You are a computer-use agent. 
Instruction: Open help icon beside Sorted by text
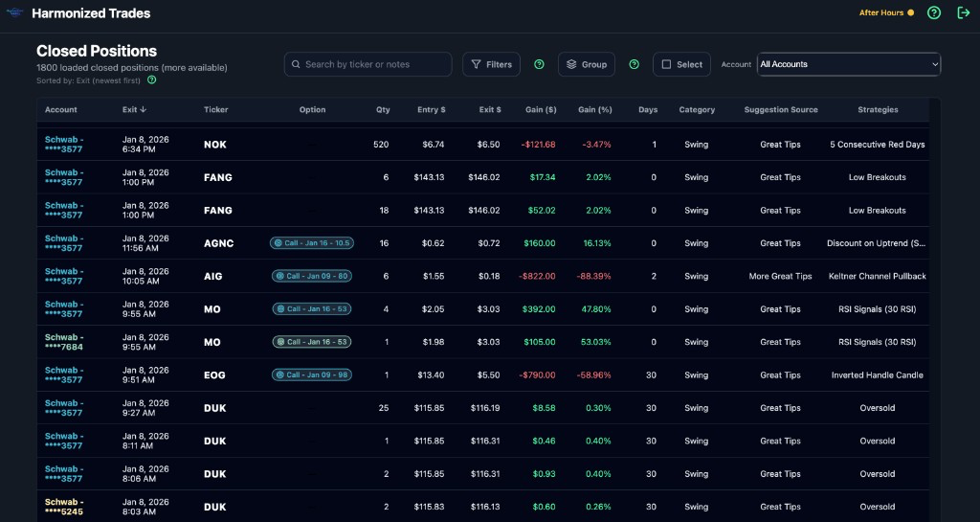[x=152, y=80]
